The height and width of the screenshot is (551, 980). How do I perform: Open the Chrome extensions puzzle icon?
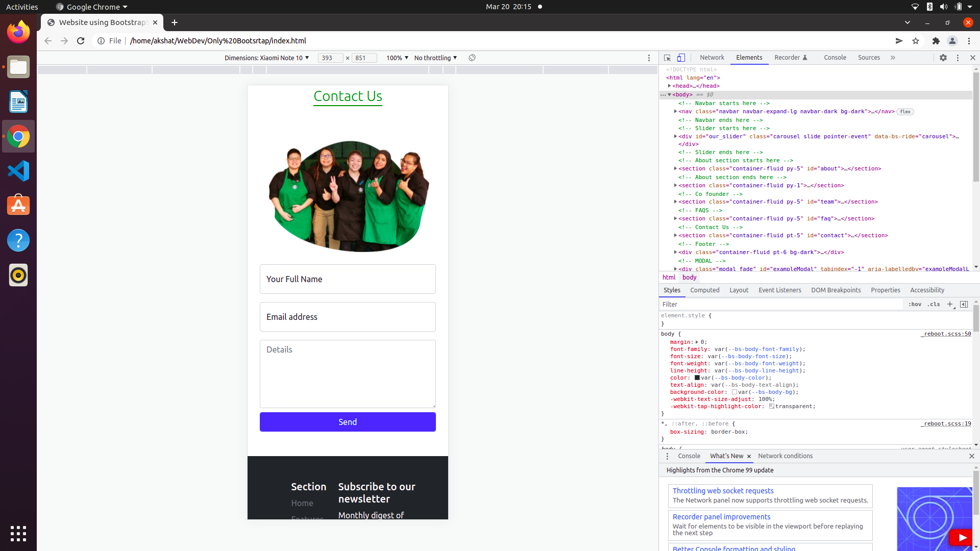(x=936, y=41)
